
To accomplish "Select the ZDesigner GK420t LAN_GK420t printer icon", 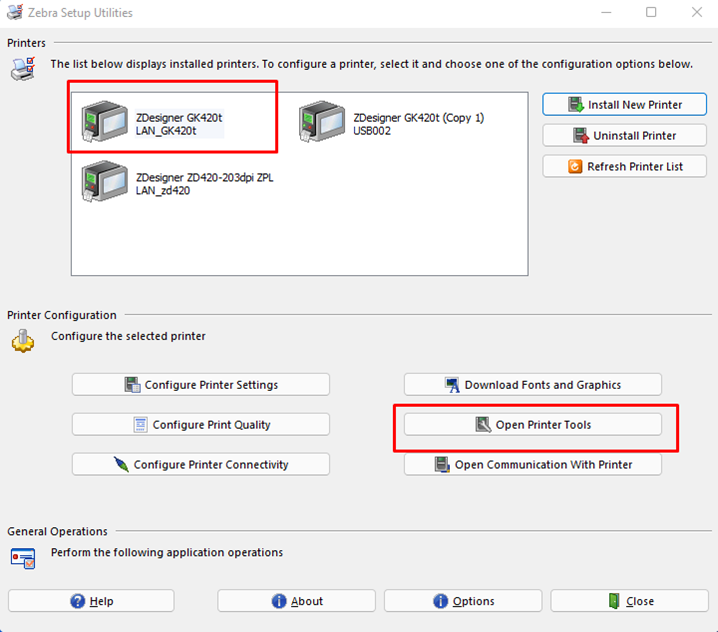I will pyautogui.click(x=104, y=121).
